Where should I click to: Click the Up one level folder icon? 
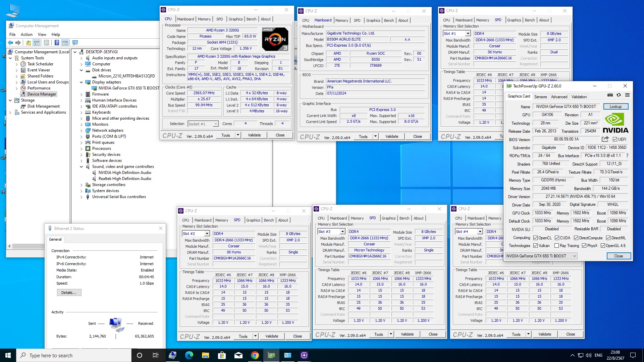[x=29, y=43]
